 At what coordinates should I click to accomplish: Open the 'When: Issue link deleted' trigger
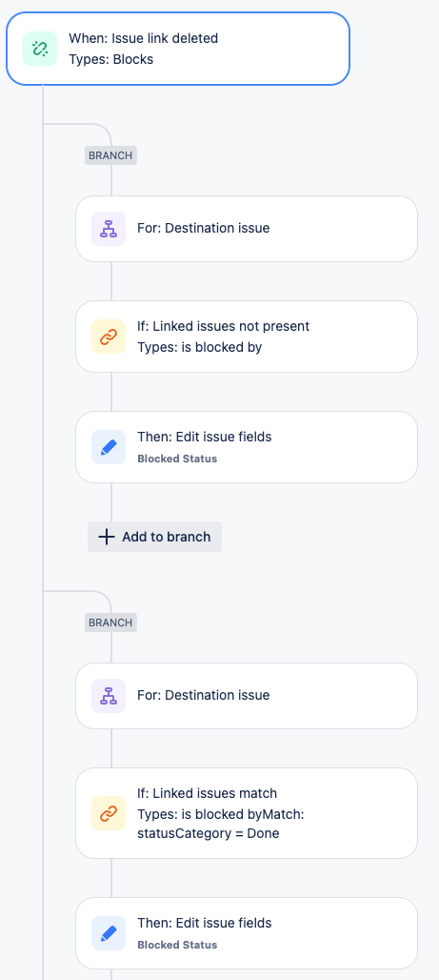point(178,49)
